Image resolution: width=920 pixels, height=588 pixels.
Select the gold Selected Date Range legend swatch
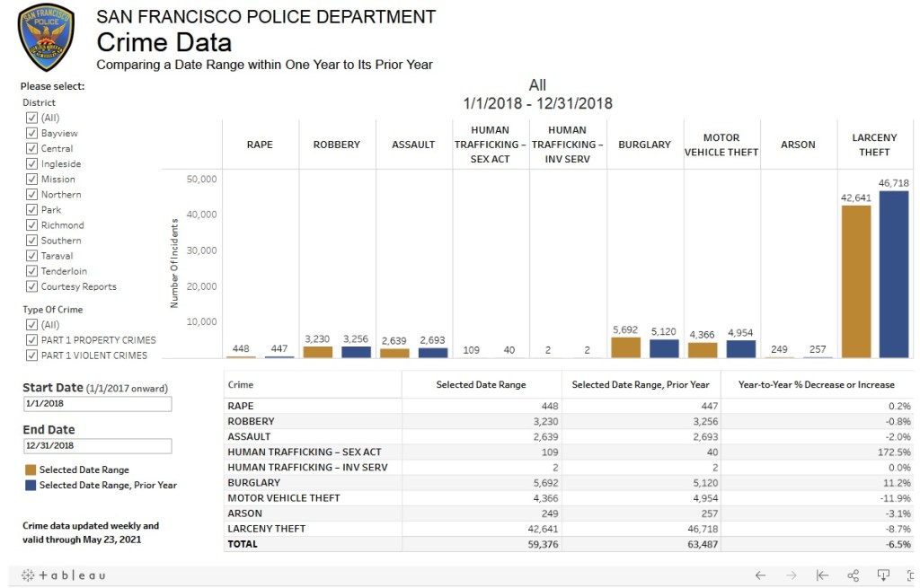click(31, 470)
